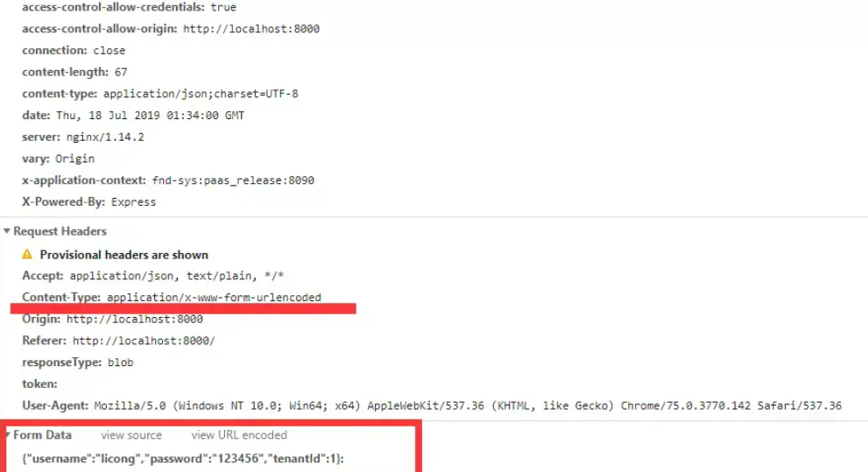Collapse the Request Headers section
Viewport: 868px width, 472px height.
coord(7,231)
